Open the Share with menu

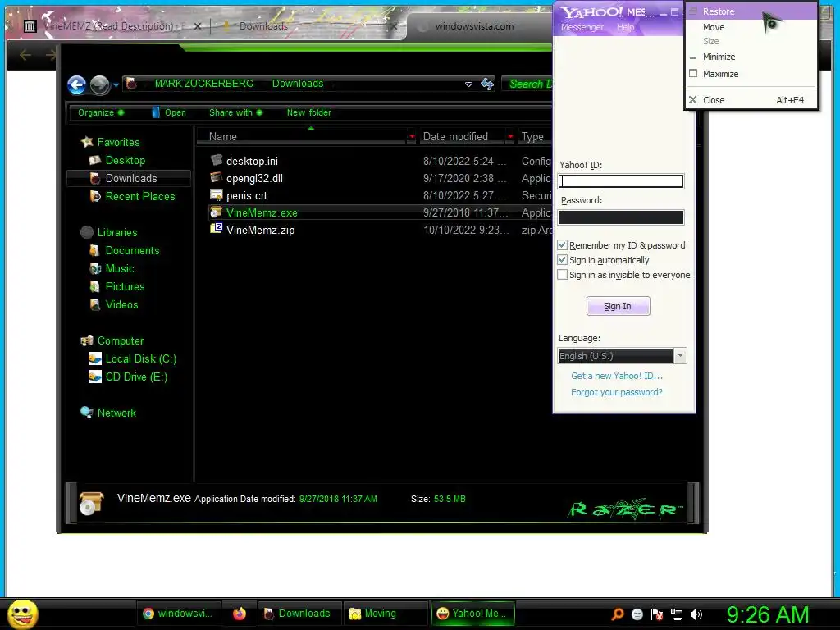pos(235,112)
